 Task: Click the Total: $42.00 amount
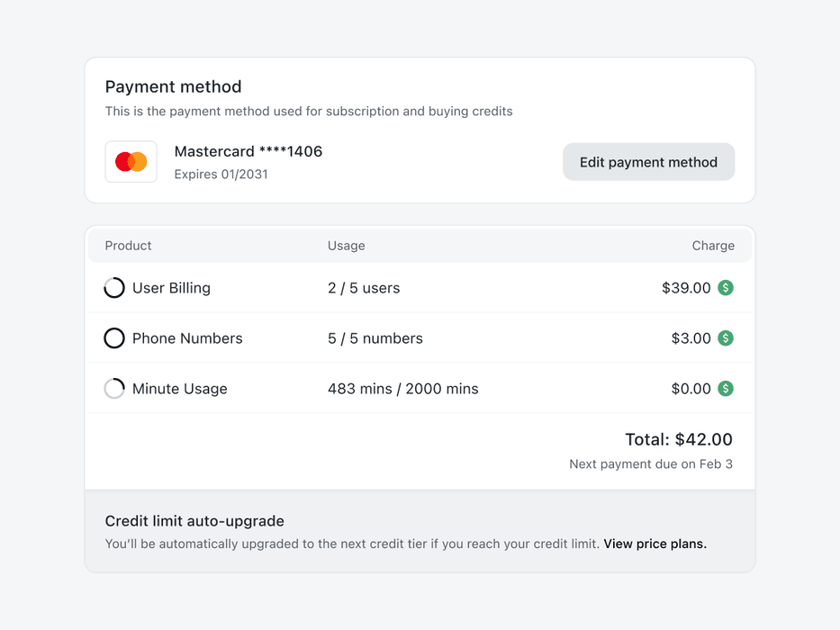(x=678, y=439)
